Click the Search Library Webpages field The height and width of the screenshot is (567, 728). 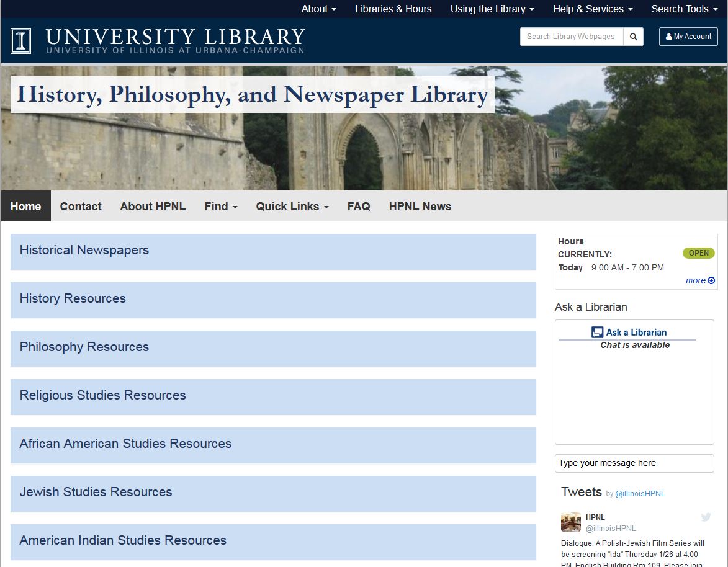click(571, 37)
